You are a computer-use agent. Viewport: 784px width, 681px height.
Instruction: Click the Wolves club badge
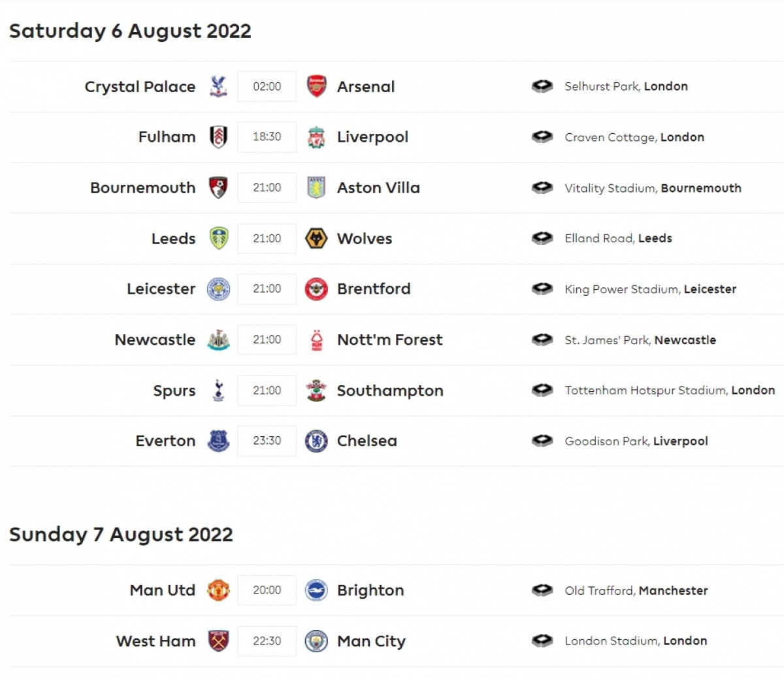[316, 238]
